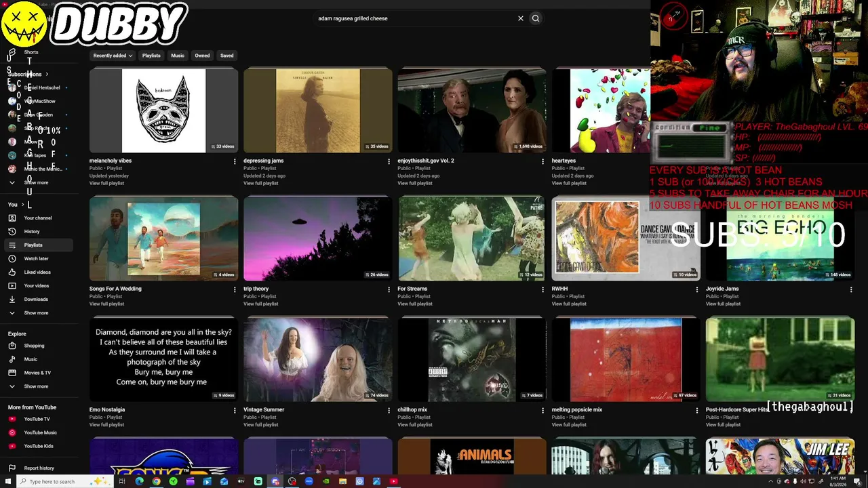Open the Recently added sort dropdown
868x488 pixels.
pyautogui.click(x=113, y=56)
